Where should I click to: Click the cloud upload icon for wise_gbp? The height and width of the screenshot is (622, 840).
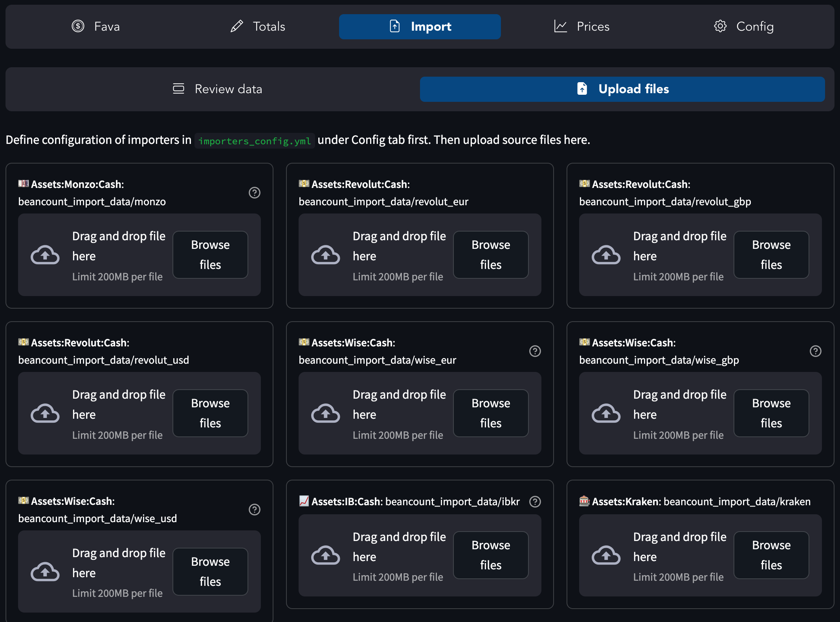606,413
